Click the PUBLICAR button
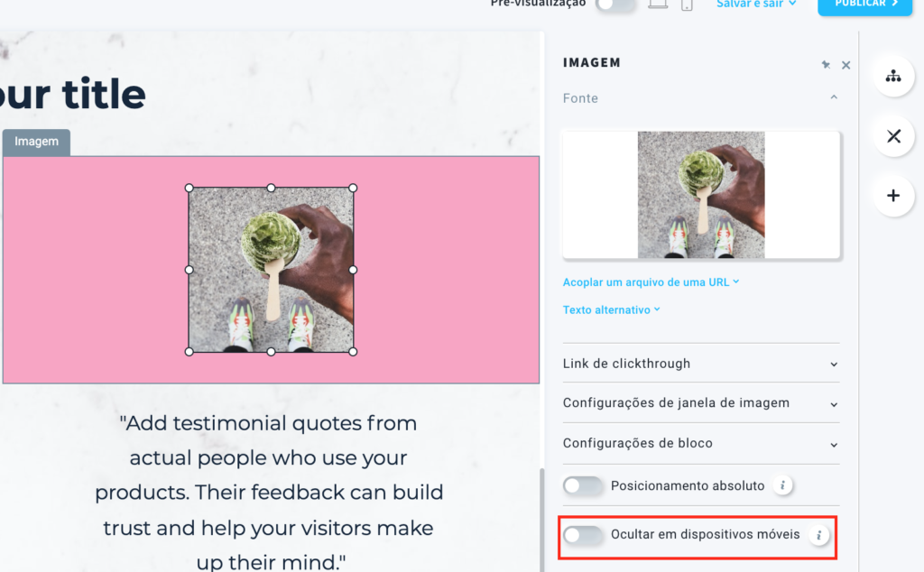 pyautogui.click(x=864, y=5)
